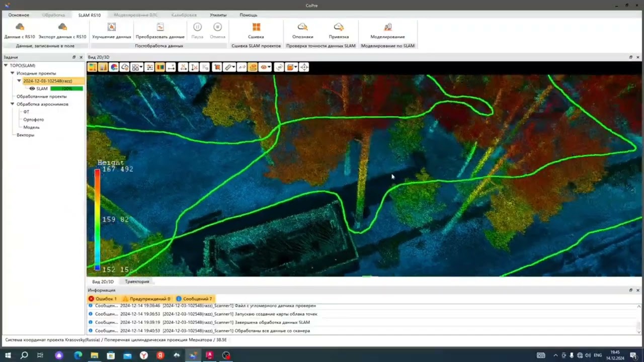Open dropdown arrow next to ruler tool
The height and width of the screenshot is (362, 644).
point(233,67)
